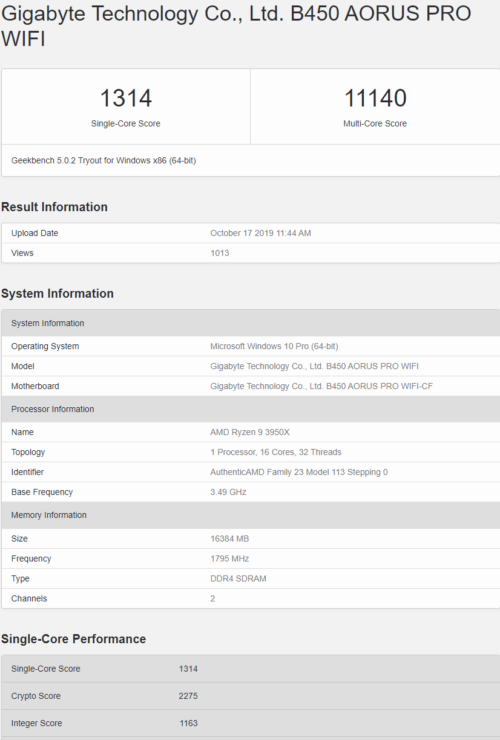
Task: Select the Geekbench 5.0.2 Tryout version text
Action: click(x=103, y=160)
